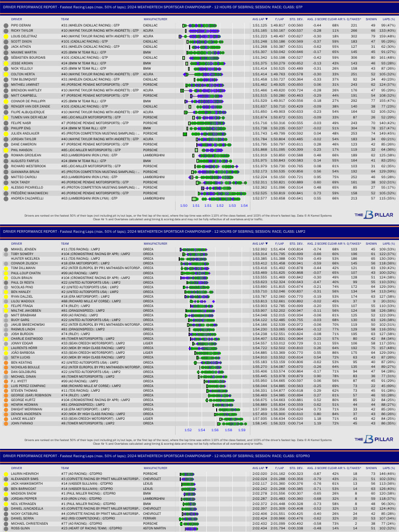
Task: Click the CLEAR AIR % header in GTP table
Action: pos(336,19)
